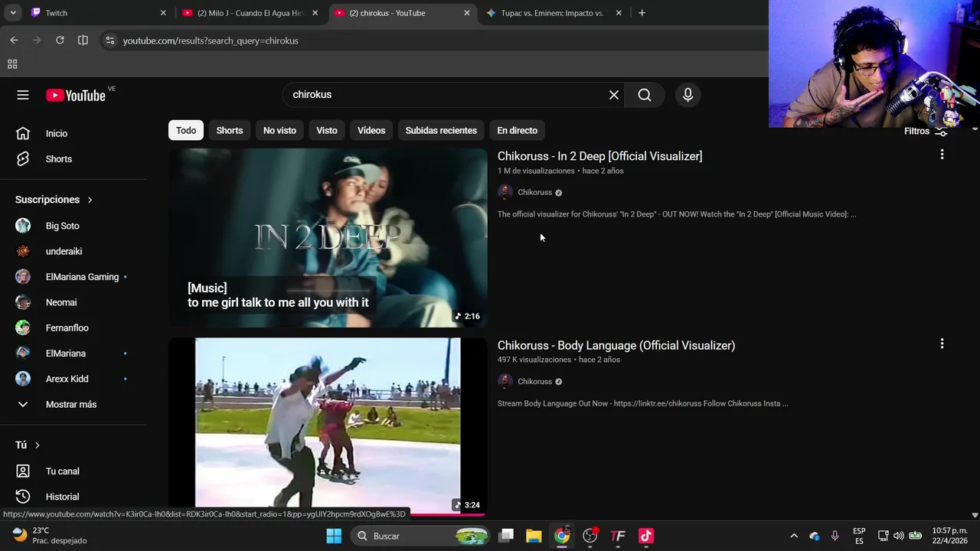The image size is (980, 551).
Task: Open the Windows Start menu
Action: pos(334,536)
